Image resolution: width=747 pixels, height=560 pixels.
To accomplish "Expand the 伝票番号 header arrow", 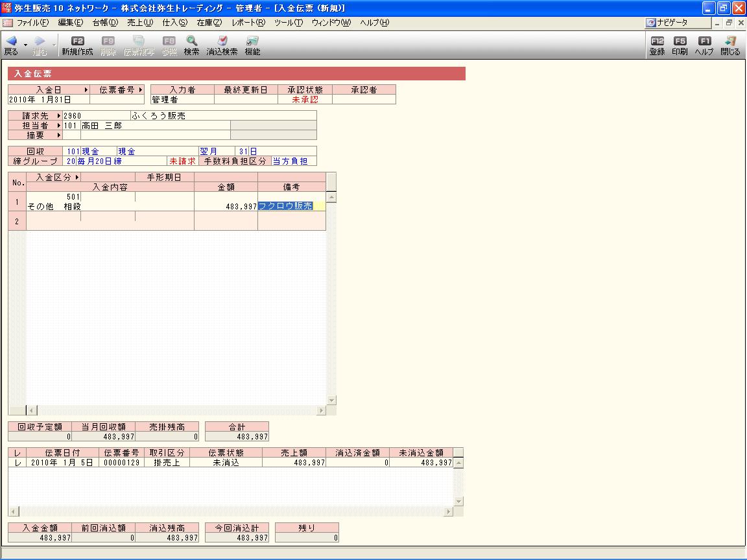I will (141, 89).
